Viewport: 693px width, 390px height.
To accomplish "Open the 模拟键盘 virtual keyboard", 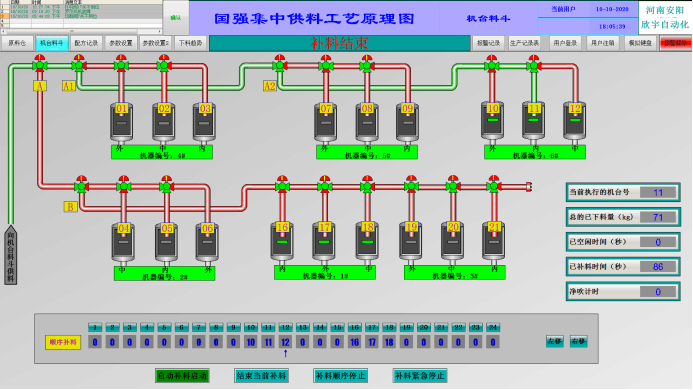I will 640,43.
